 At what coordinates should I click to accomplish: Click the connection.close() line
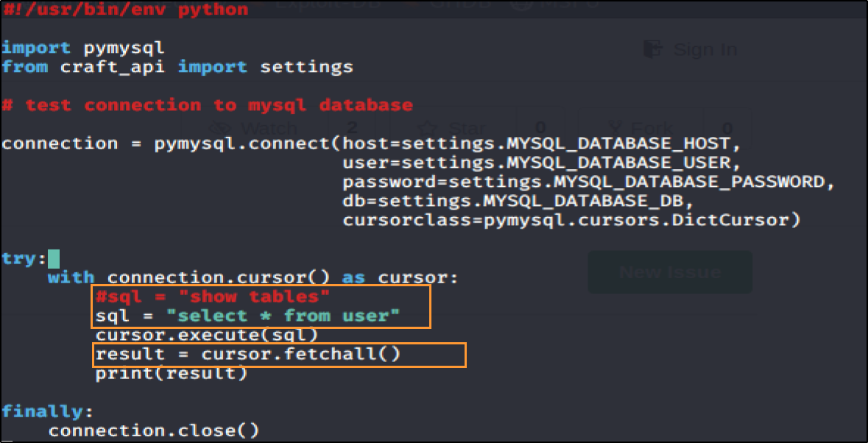(154, 430)
